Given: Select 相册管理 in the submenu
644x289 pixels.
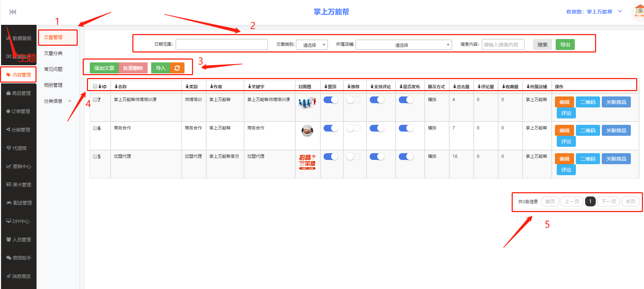Looking at the screenshot, I should pyautogui.click(x=53, y=85).
